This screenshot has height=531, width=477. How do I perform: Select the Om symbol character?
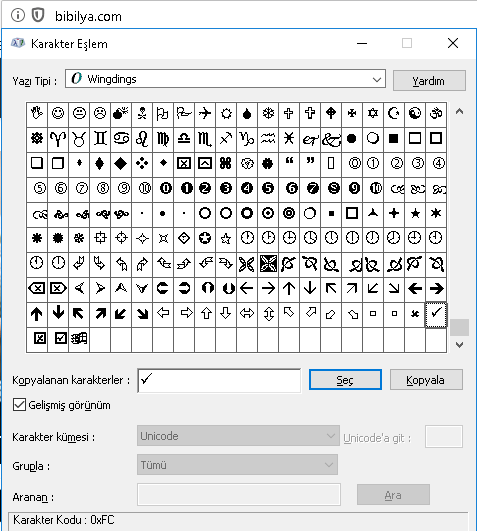[436, 113]
